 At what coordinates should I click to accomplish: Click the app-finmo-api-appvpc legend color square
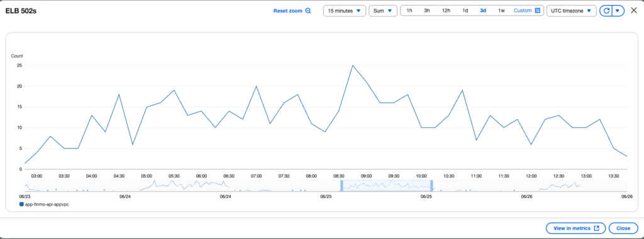(x=21, y=204)
